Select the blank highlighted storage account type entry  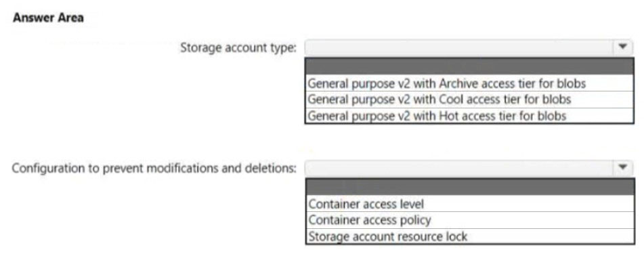[x=469, y=66]
